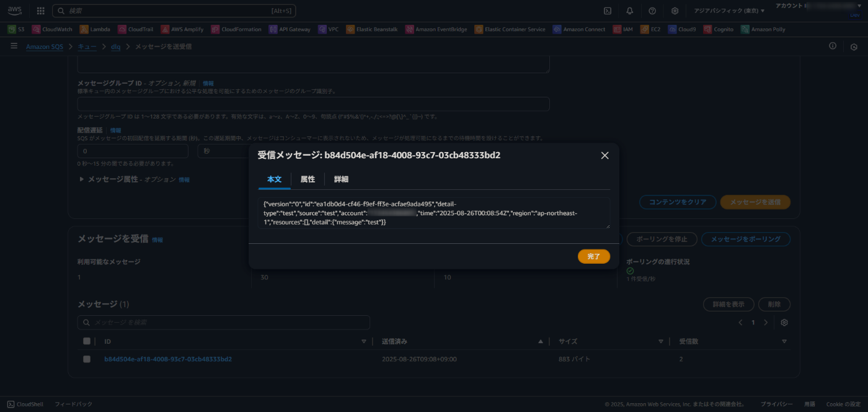Go to dlq queue breadcrumb

pos(116,47)
